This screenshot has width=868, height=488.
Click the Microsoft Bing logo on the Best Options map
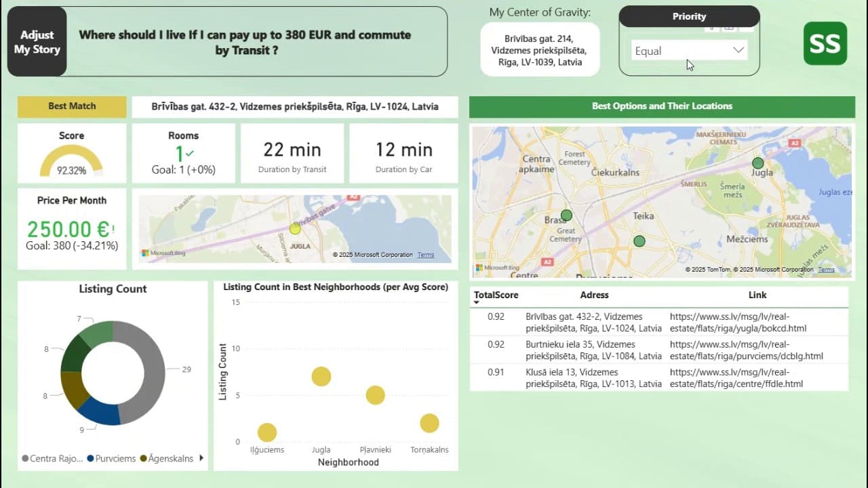[x=497, y=268]
